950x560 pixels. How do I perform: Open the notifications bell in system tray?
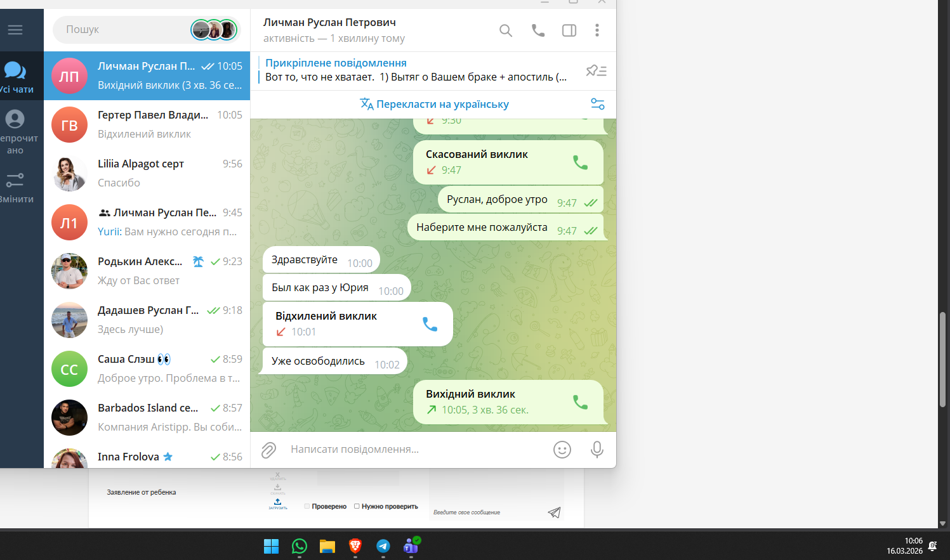(x=933, y=546)
